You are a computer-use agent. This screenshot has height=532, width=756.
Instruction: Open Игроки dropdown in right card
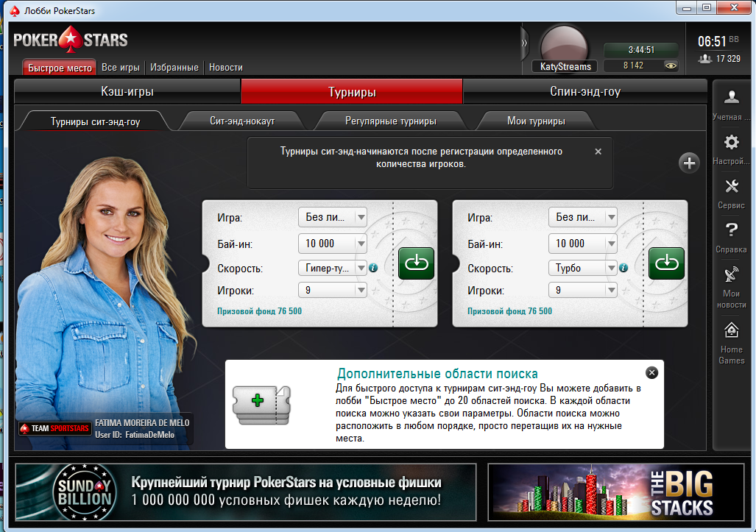[583, 290]
